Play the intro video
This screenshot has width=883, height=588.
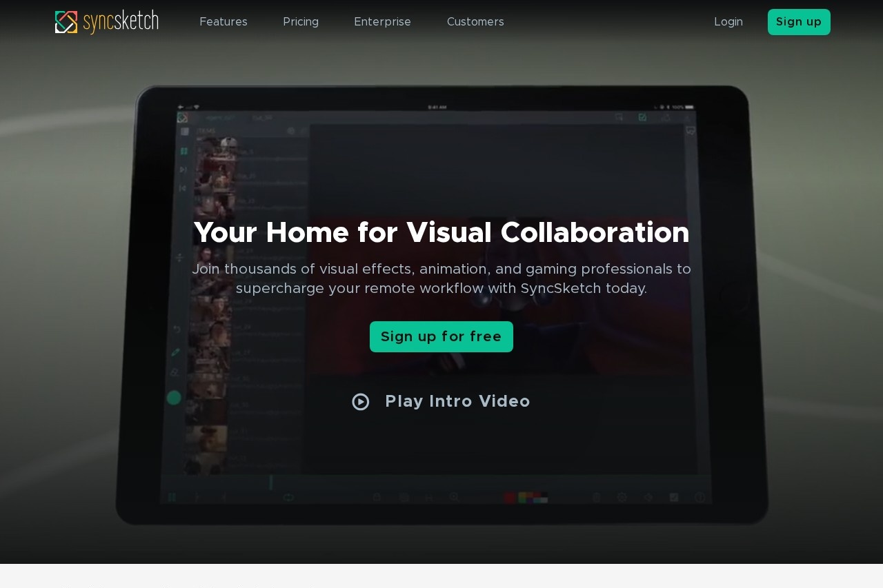441,401
